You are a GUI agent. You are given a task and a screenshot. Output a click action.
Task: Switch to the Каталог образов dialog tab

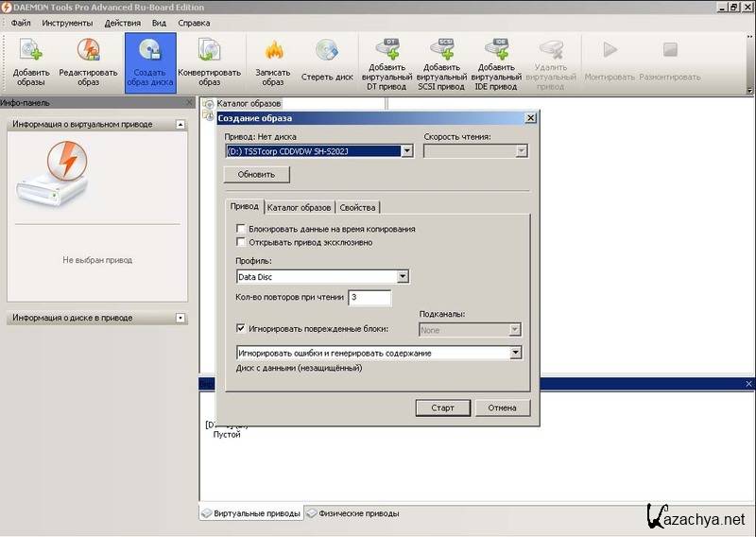point(299,207)
